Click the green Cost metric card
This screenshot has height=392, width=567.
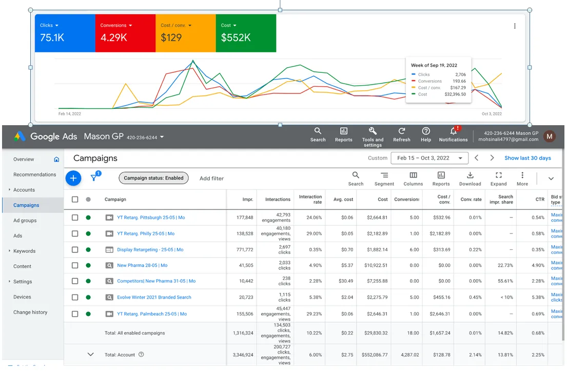coord(246,33)
